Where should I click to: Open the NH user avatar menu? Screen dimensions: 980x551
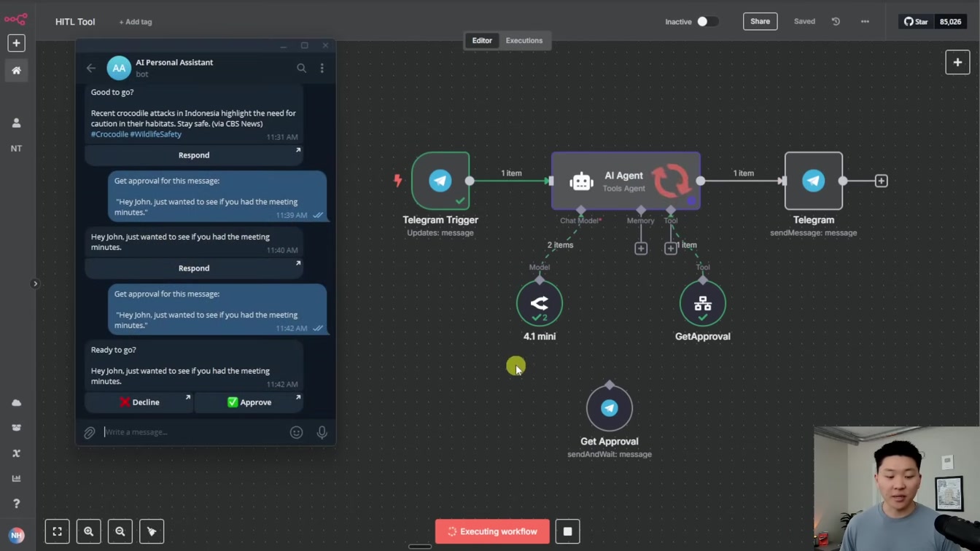16,535
